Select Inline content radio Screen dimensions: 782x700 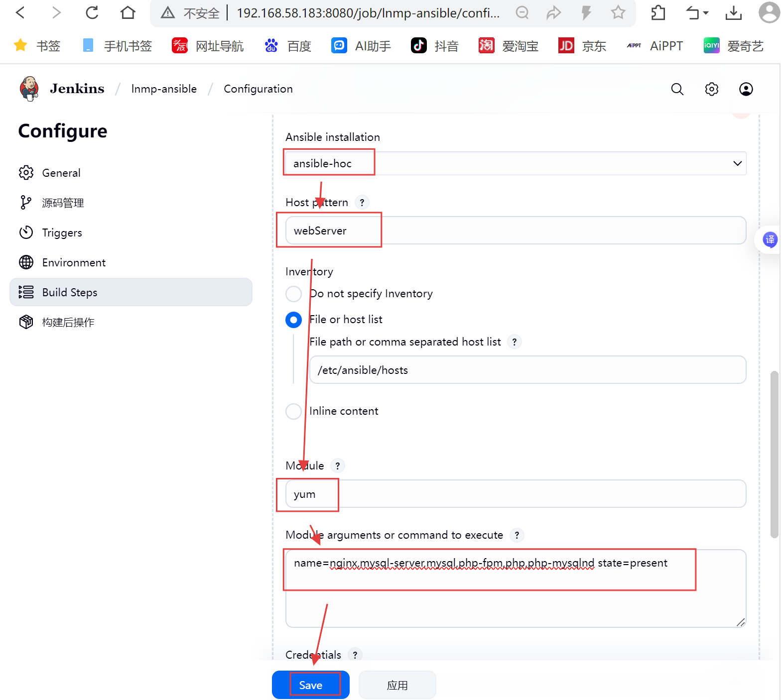click(293, 411)
